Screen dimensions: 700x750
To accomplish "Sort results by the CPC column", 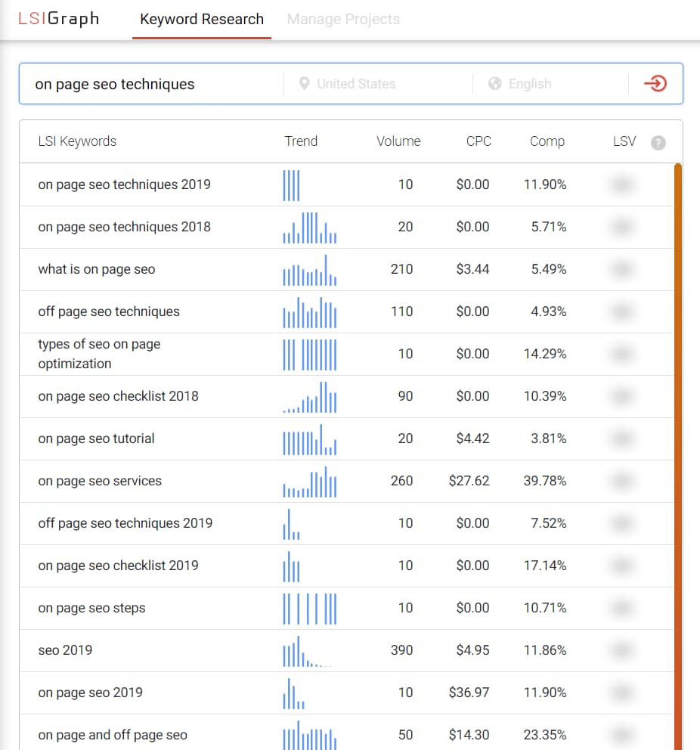I will (x=478, y=141).
